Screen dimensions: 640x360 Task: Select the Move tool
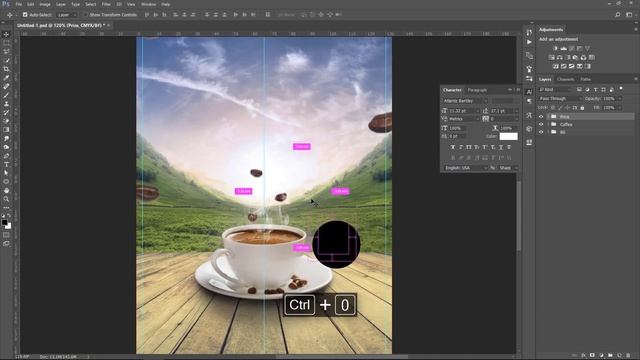coord(6,34)
